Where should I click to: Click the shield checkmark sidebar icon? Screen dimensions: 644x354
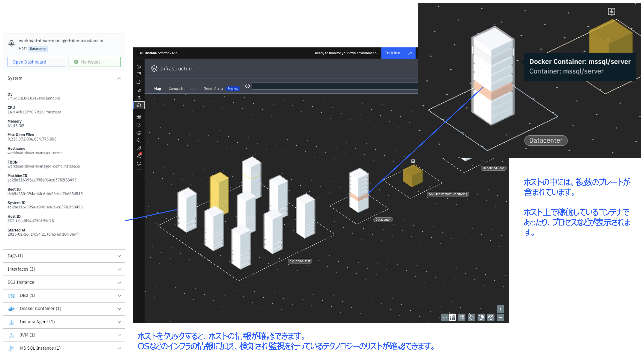[139, 148]
